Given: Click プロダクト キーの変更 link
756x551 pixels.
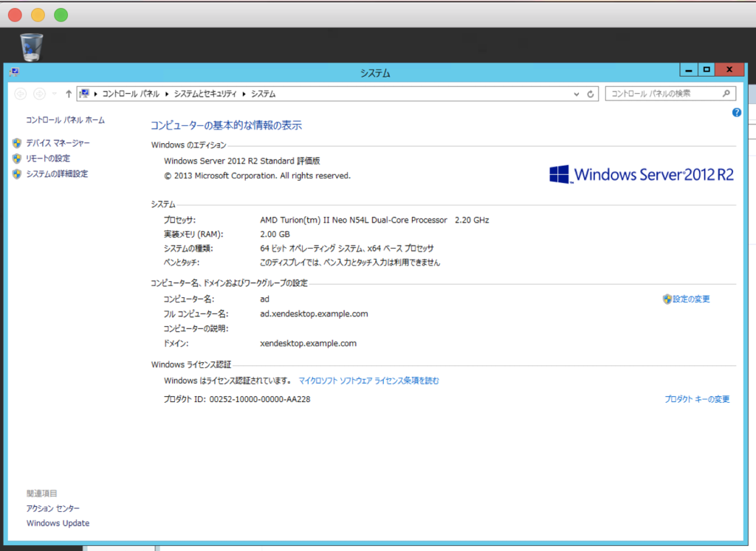Looking at the screenshot, I should 697,399.
